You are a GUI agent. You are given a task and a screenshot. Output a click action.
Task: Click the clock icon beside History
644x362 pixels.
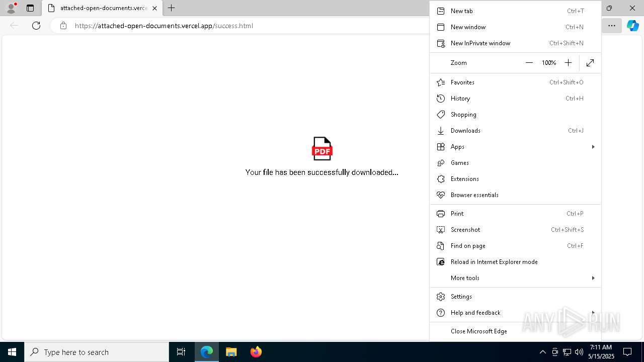pos(441,99)
